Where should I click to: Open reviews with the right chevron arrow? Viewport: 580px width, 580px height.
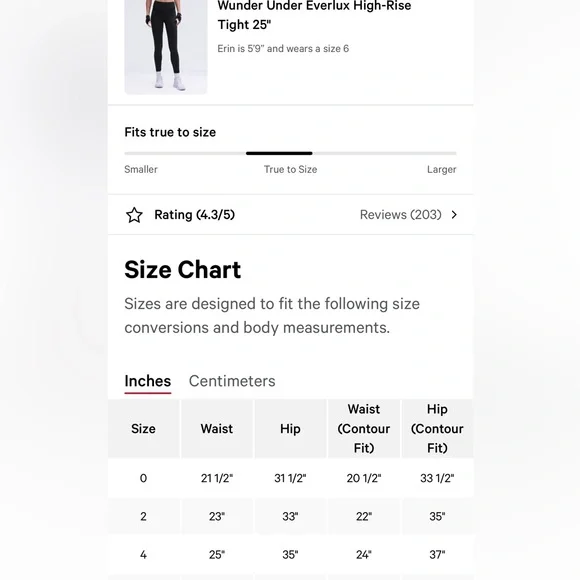[454, 215]
